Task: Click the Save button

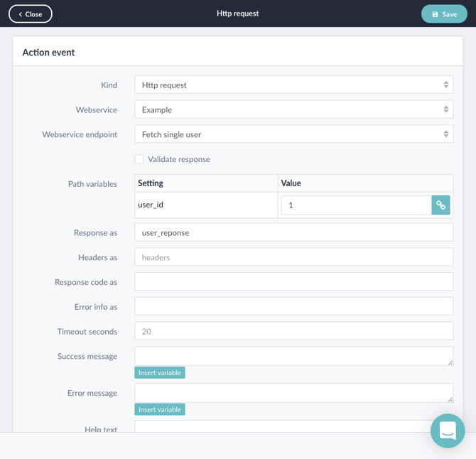Action: tap(444, 14)
